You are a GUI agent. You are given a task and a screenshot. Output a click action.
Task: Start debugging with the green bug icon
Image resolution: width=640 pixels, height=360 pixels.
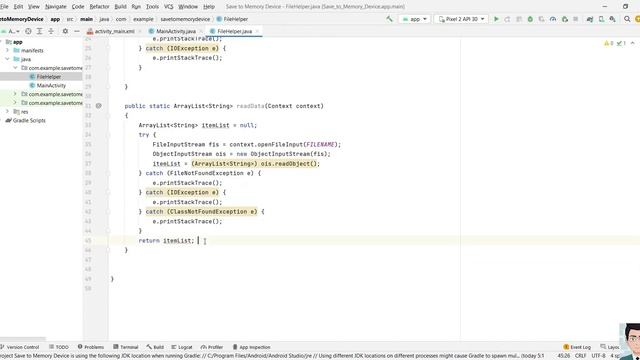[530, 19]
